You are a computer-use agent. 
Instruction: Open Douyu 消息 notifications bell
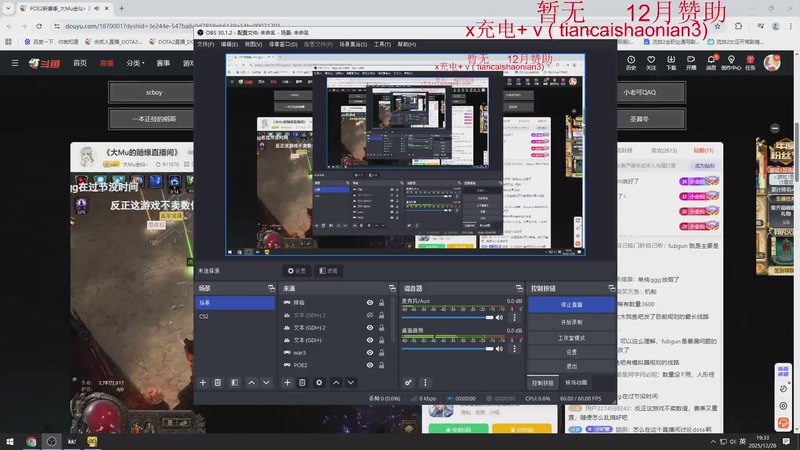tap(711, 63)
